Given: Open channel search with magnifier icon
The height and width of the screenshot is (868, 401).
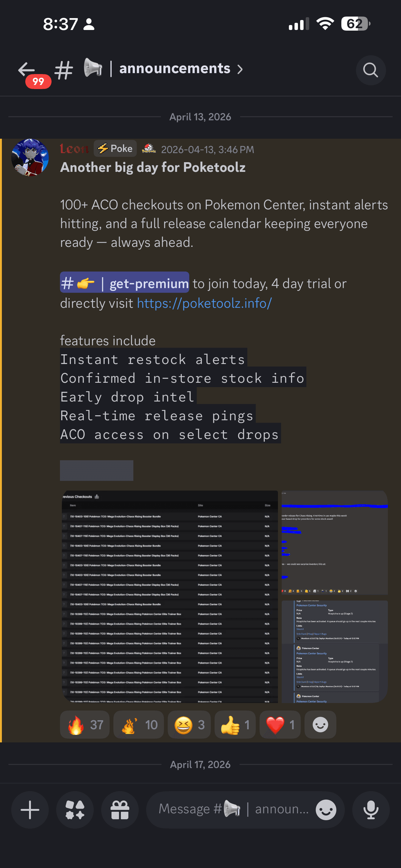Looking at the screenshot, I should 371,70.
